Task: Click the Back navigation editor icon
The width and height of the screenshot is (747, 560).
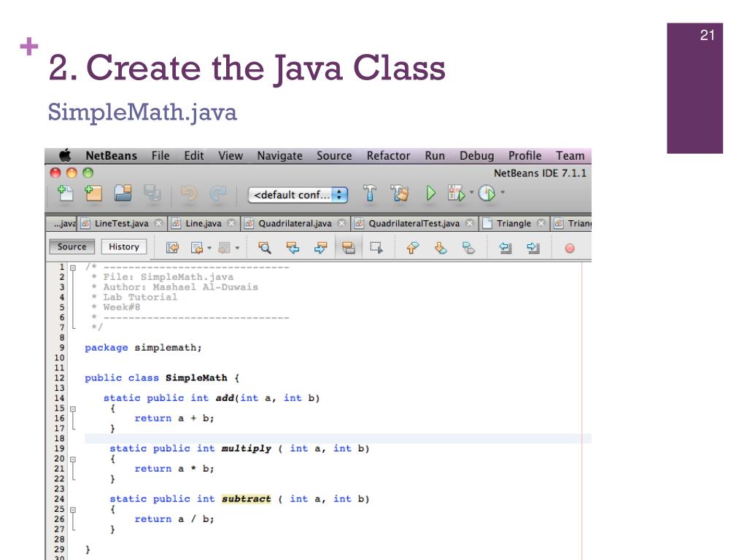Action: point(197,248)
